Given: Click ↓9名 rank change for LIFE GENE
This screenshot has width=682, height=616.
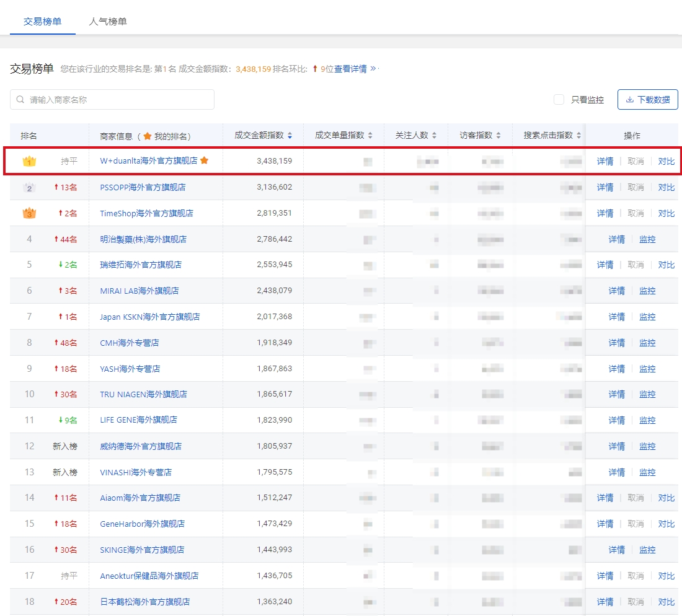Looking at the screenshot, I should coord(68,420).
